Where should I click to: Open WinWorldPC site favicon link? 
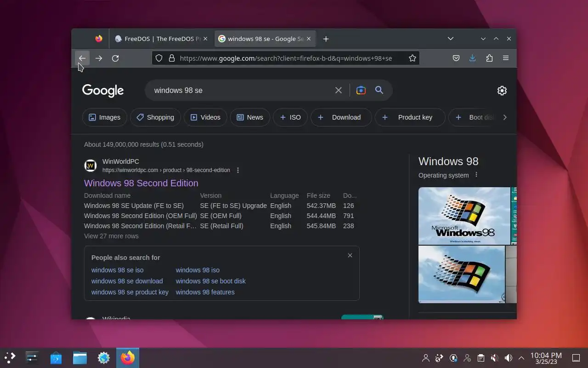90,166
